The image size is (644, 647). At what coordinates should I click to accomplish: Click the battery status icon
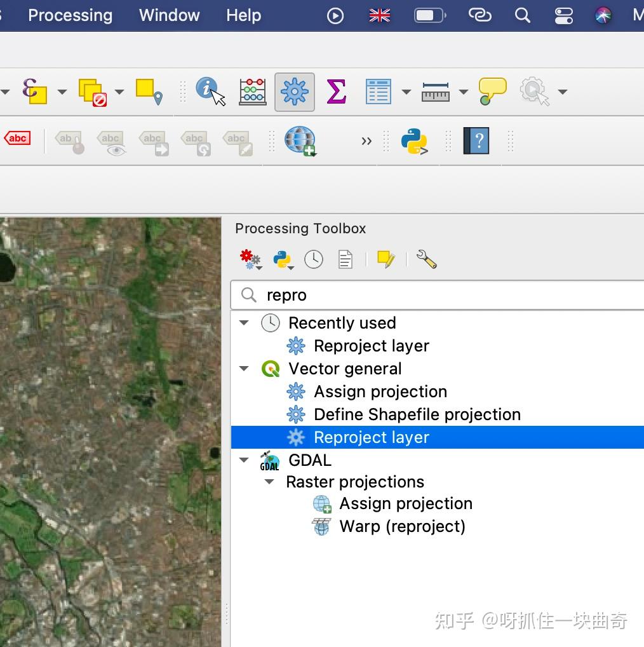(x=430, y=16)
